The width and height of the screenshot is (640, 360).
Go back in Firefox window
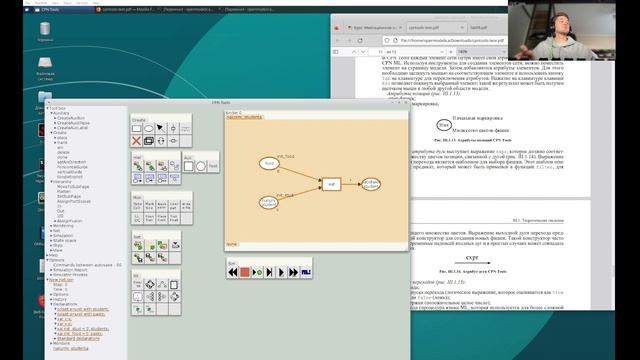(338, 40)
